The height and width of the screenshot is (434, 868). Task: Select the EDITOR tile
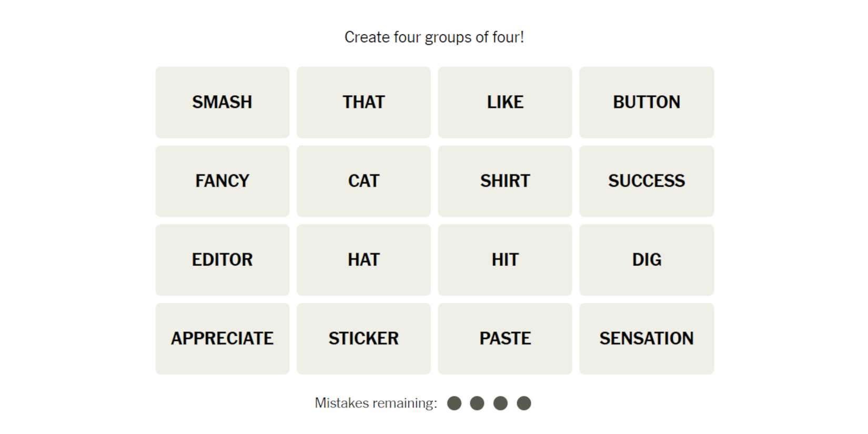222,260
